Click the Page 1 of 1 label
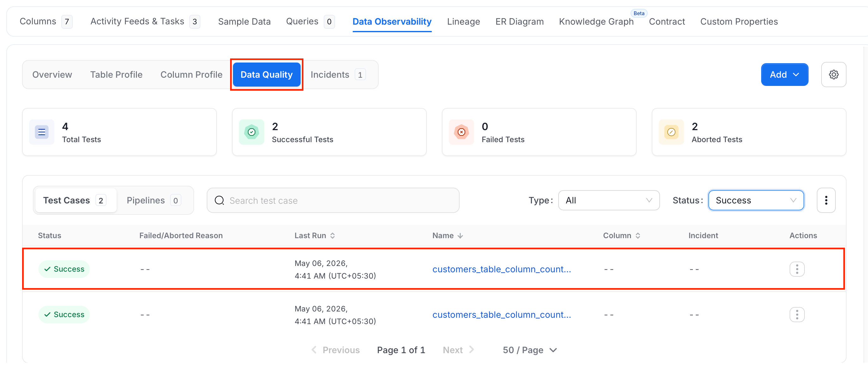868x374 pixels. (x=401, y=350)
